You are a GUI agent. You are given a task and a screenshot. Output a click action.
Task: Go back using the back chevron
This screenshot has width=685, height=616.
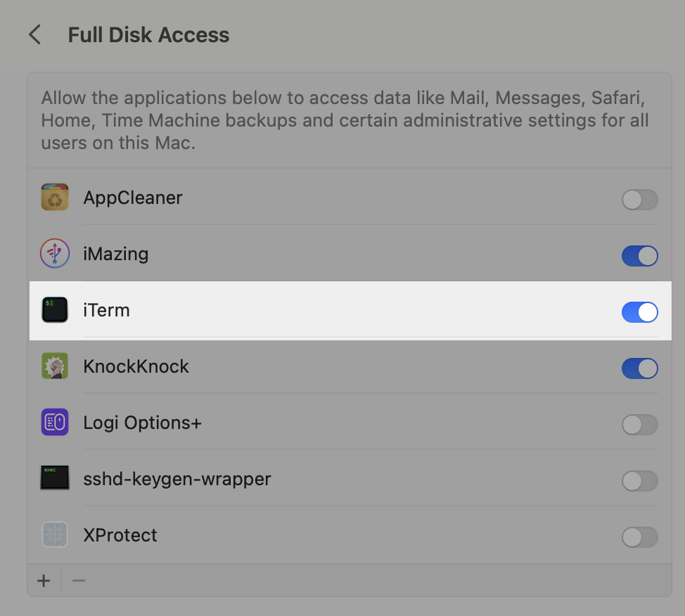(34, 34)
